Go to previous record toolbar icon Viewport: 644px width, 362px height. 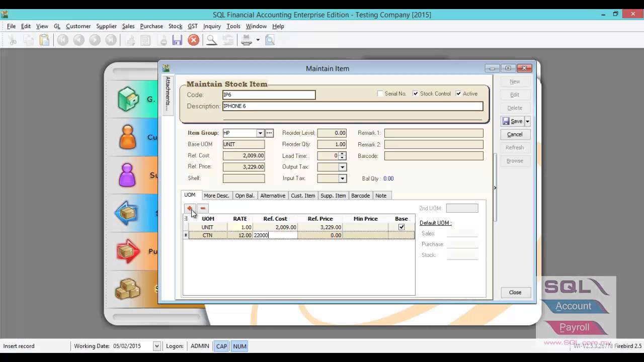tap(78, 40)
